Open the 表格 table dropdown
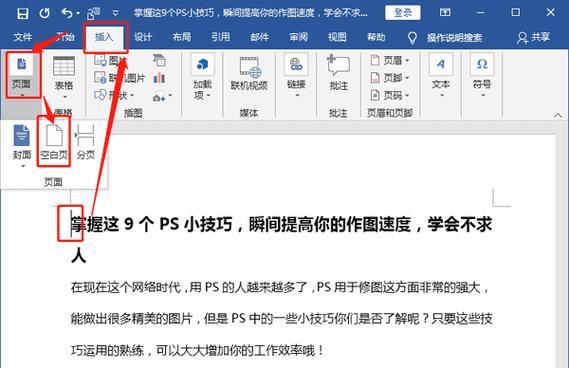Screen dimensions: 569x368 64,77
